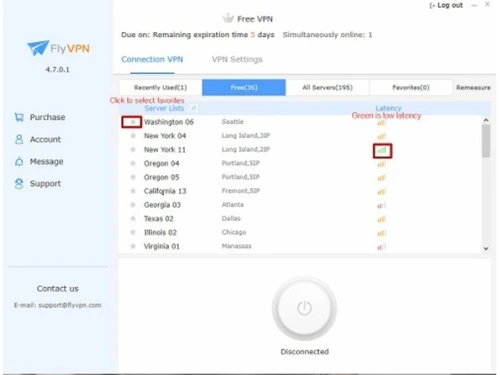Click the server list scroll up arrow

[x=486, y=120]
